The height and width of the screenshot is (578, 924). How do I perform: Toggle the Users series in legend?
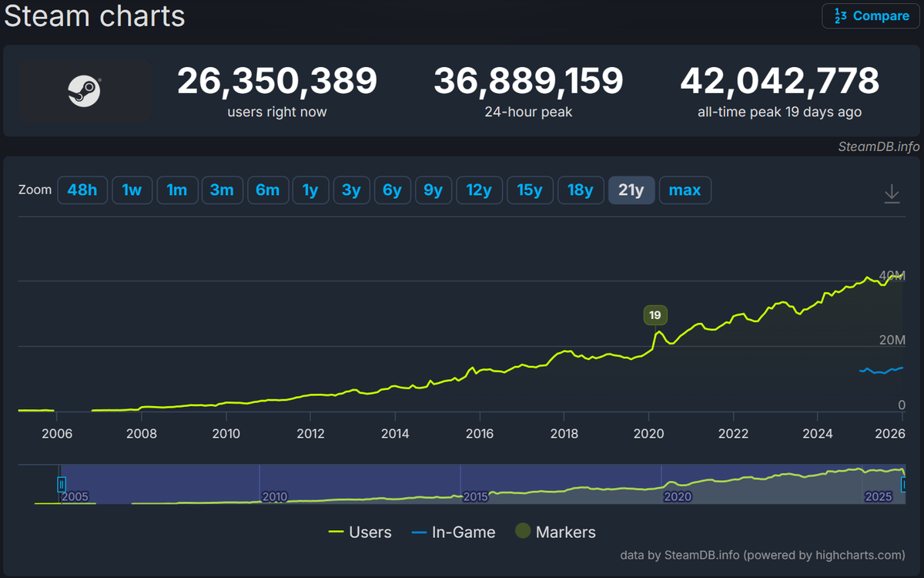pyautogui.click(x=360, y=532)
